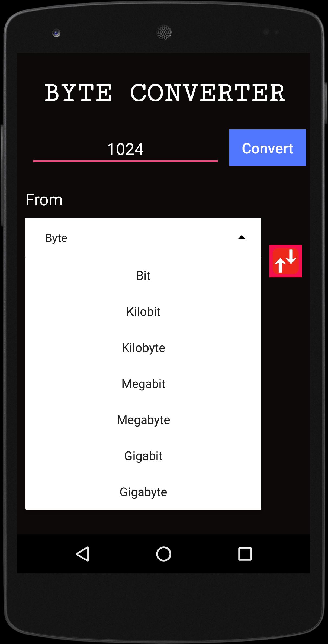Image resolution: width=328 pixels, height=644 pixels.
Task: Collapse the From dropdown using the arrow
Action: coord(242,238)
